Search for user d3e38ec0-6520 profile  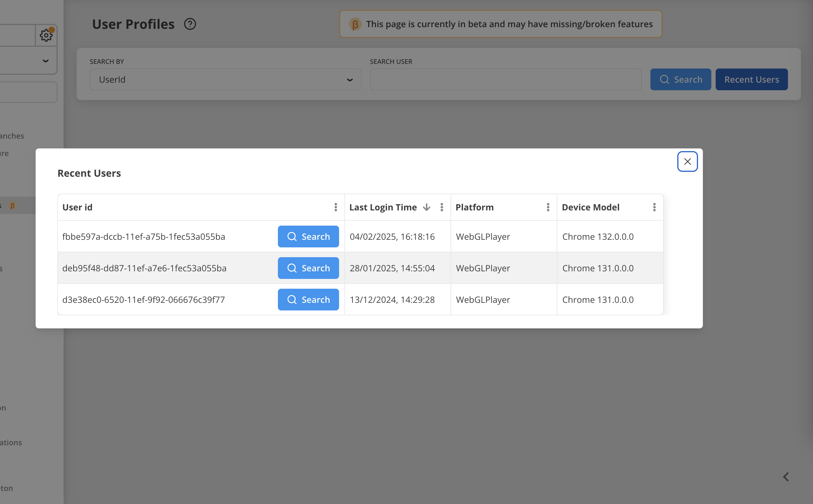pos(308,299)
